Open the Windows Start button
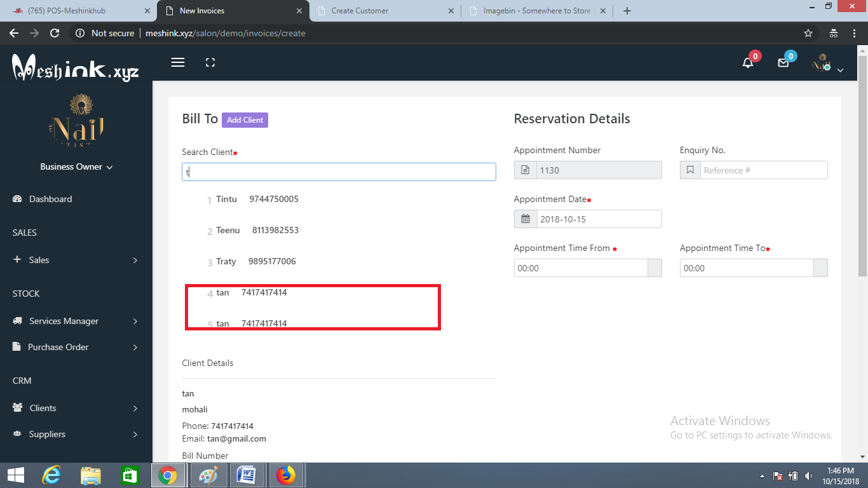Viewport: 868px width, 488px height. click(15, 475)
